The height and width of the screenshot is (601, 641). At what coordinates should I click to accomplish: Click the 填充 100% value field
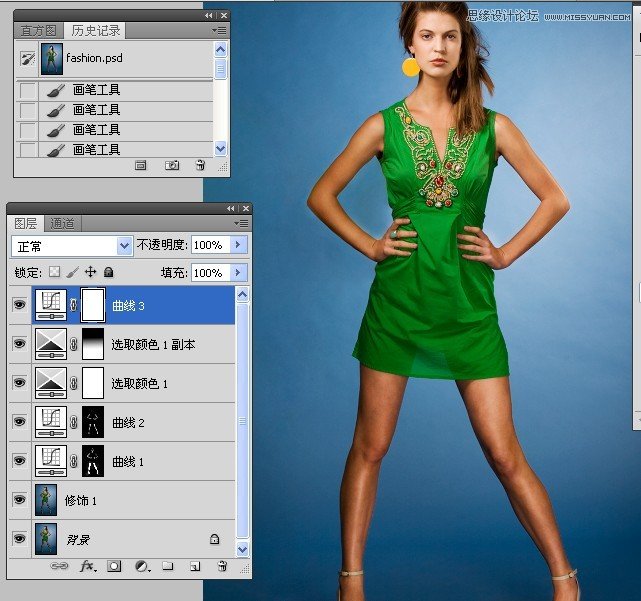pos(211,273)
